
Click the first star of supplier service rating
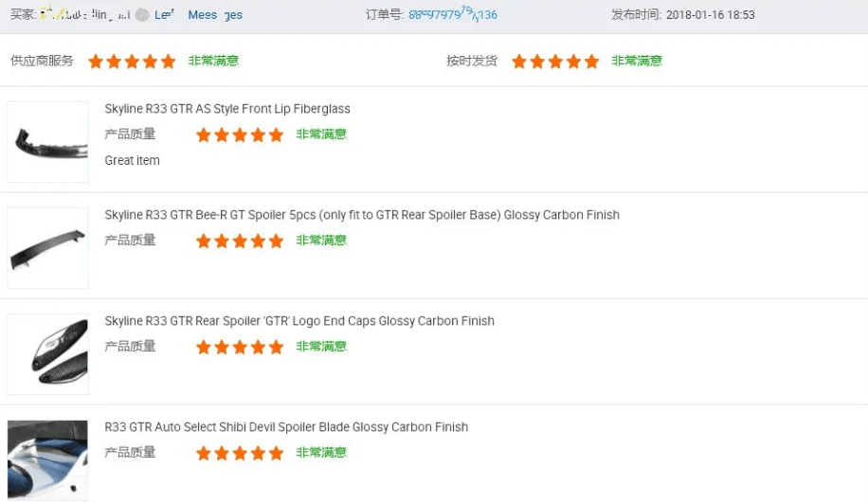tap(96, 62)
